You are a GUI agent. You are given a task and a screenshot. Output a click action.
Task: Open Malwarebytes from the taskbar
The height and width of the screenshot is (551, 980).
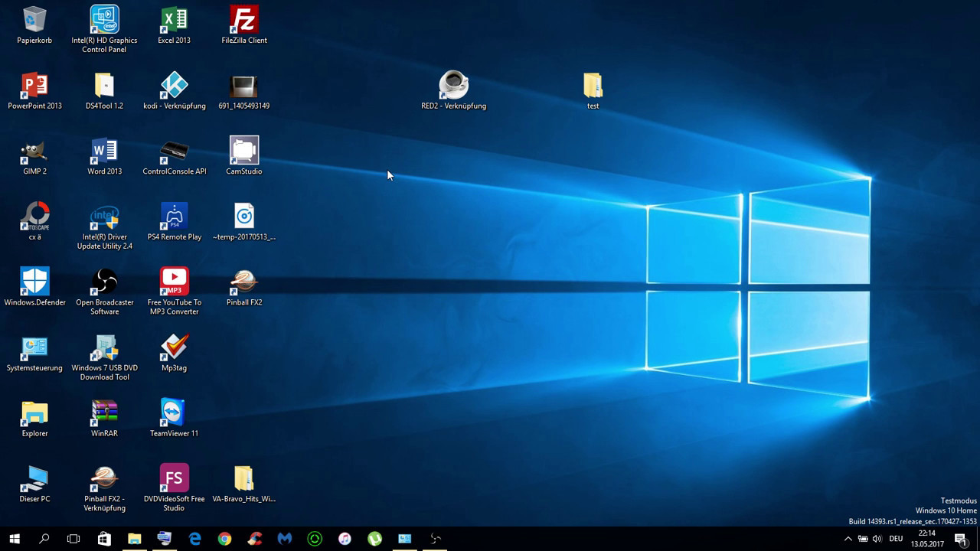[285, 539]
